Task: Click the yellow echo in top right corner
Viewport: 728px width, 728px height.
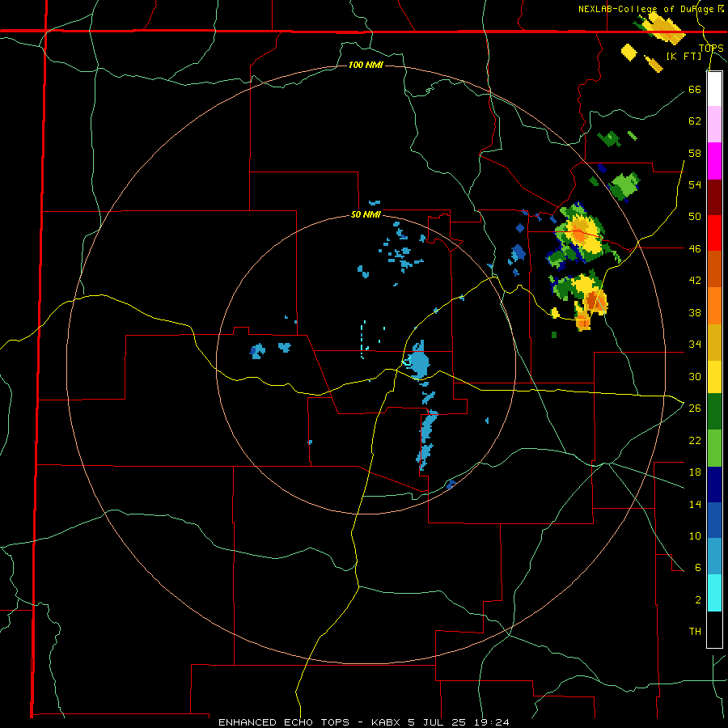Action: [x=663, y=27]
